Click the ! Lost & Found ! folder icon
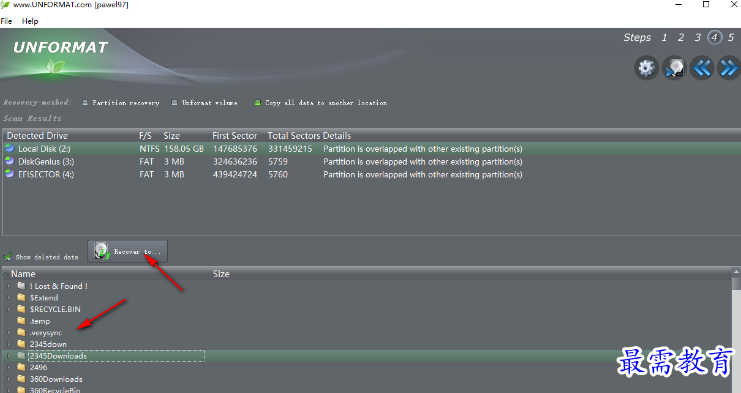The height and width of the screenshot is (393, 741). click(x=21, y=286)
